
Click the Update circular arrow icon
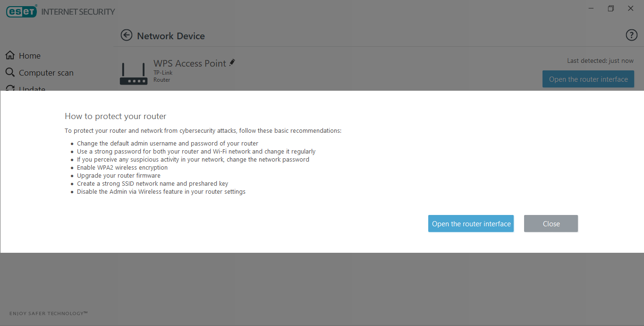[x=10, y=88]
